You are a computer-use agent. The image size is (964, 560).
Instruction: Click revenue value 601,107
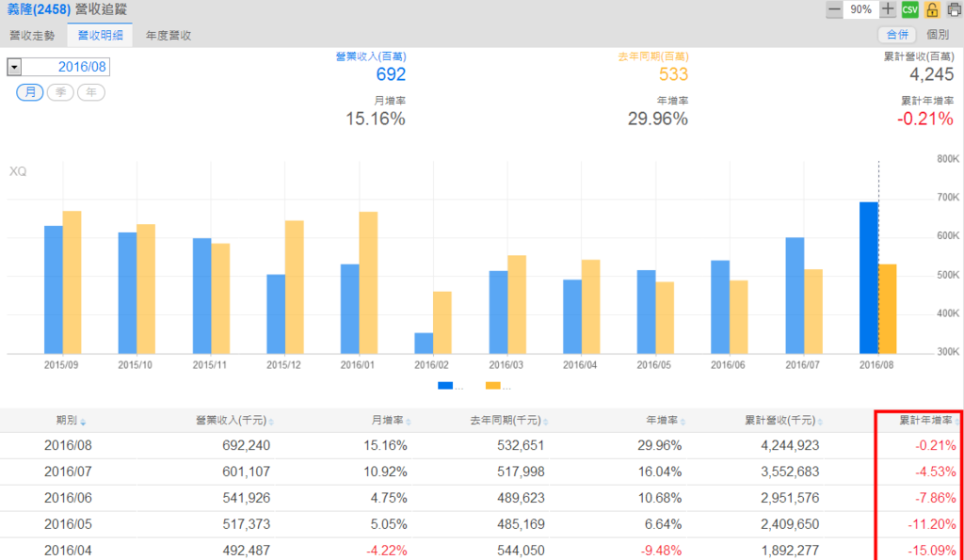pos(246,472)
